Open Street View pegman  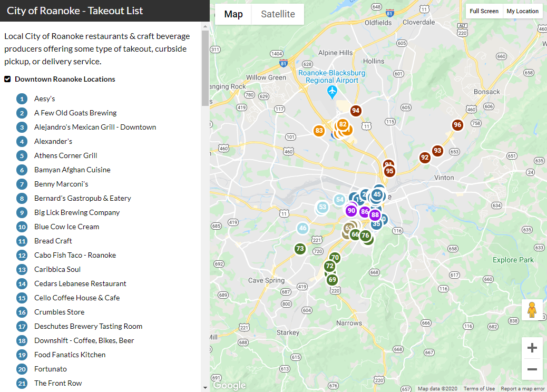pos(532,310)
